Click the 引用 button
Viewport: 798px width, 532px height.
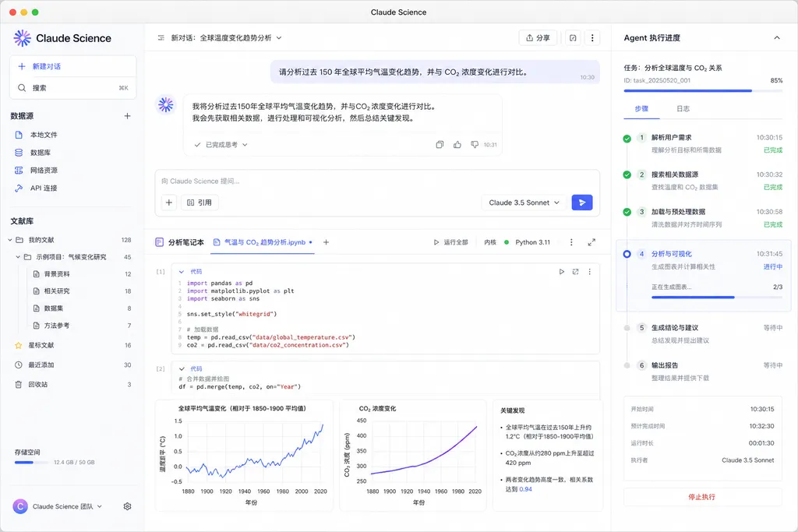199,203
